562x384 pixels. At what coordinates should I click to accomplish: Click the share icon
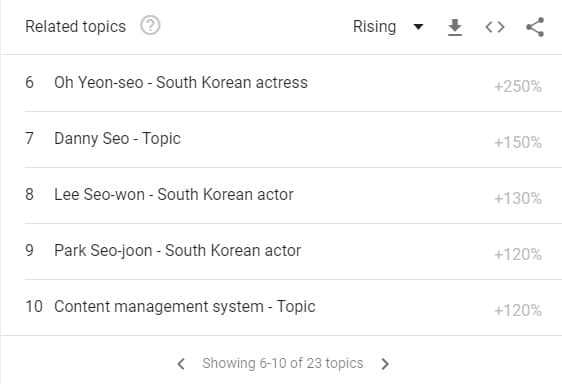coord(535,27)
